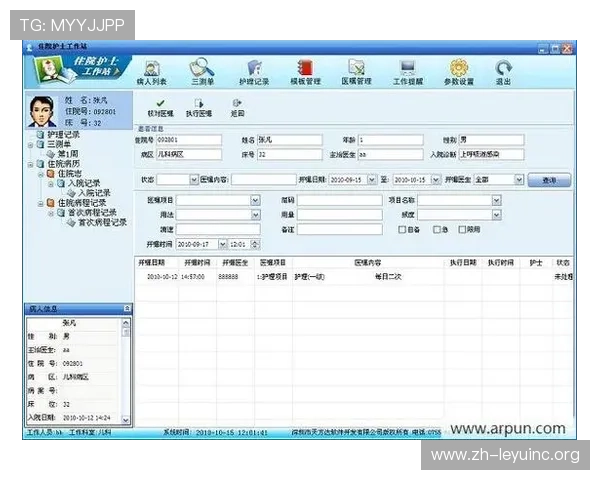The width and height of the screenshot is (600, 480).
Task: Click the 简码 input field
Action: click(x=340, y=200)
